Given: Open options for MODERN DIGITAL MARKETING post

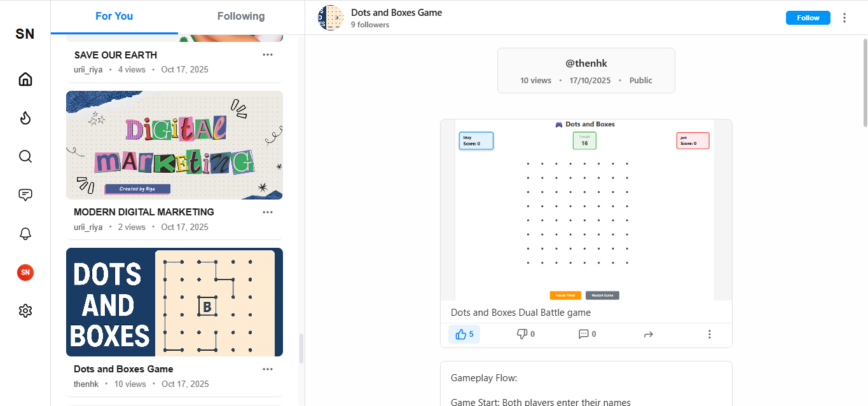Looking at the screenshot, I should 268,212.
